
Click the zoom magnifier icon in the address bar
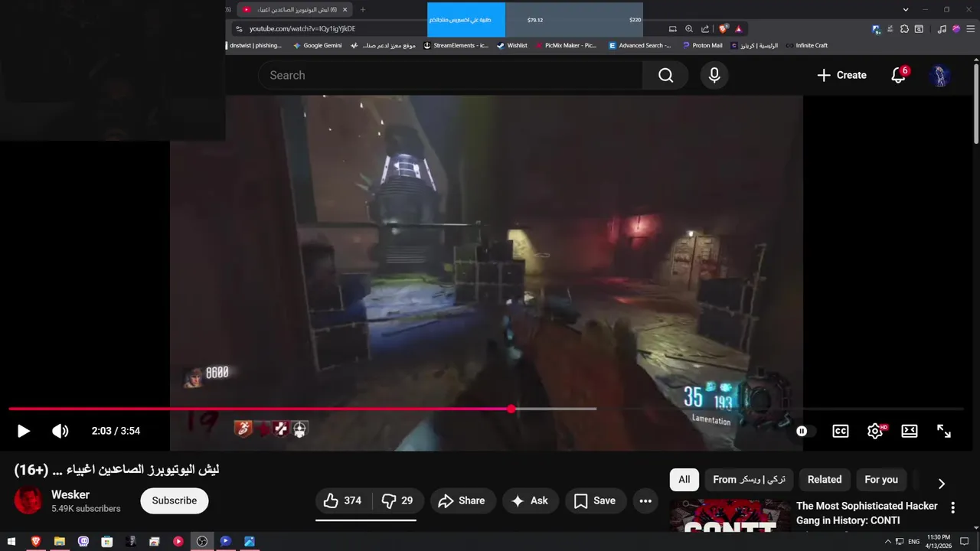[689, 29]
